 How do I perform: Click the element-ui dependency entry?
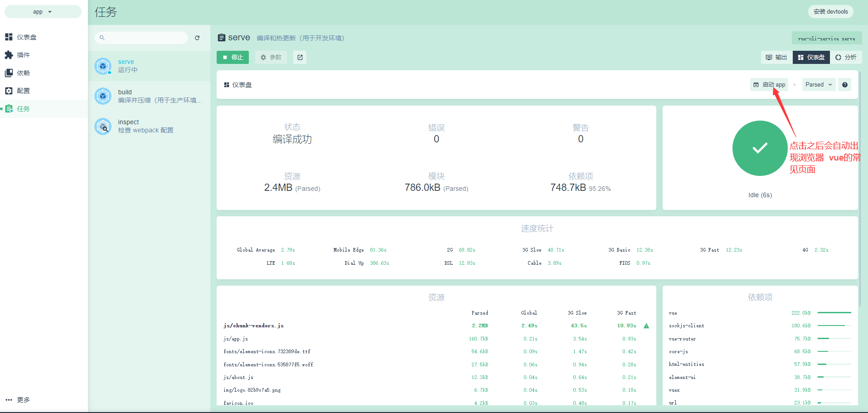760,377
